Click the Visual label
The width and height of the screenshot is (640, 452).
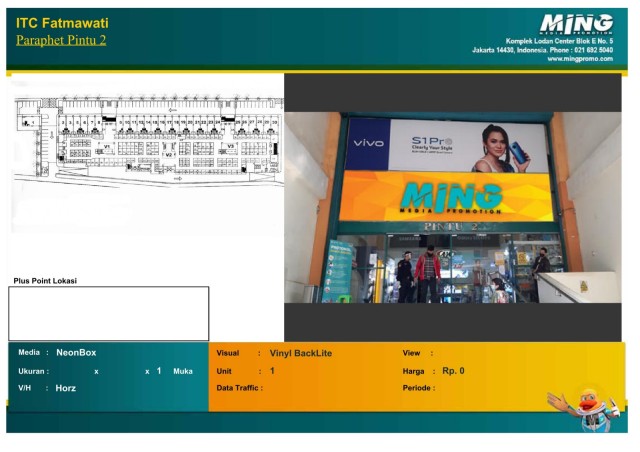pyautogui.click(x=228, y=353)
